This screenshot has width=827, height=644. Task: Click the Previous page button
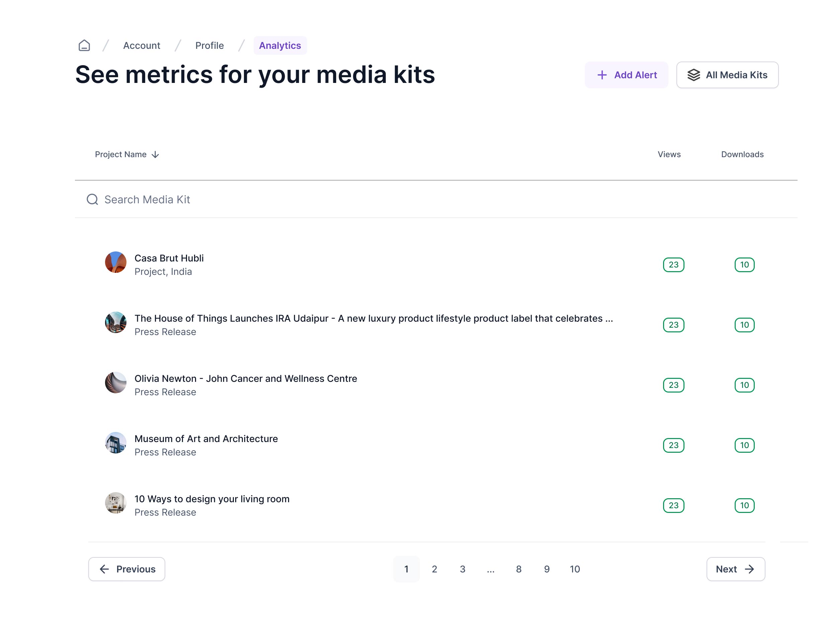click(127, 569)
